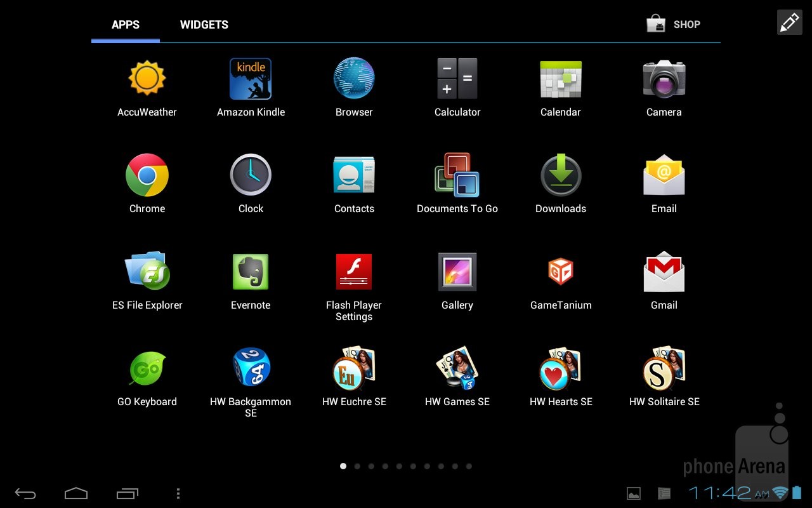Launch Chrome browser
812x508 pixels.
(x=147, y=175)
